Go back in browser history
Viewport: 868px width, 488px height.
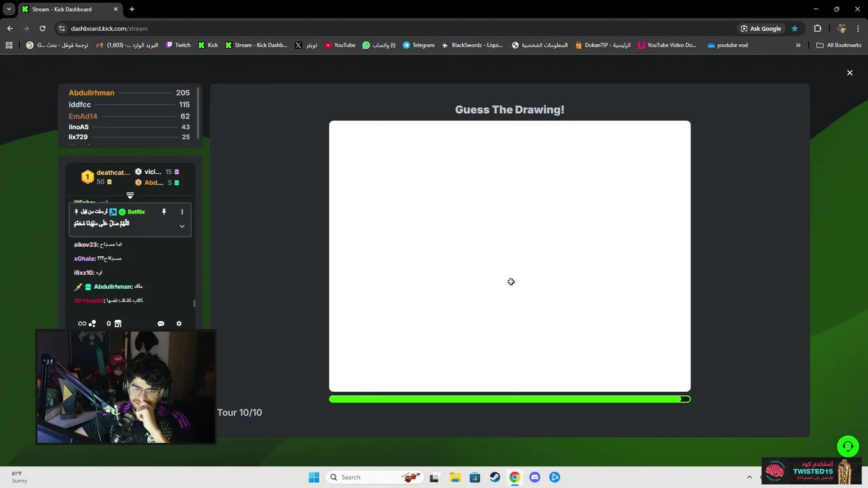9,28
